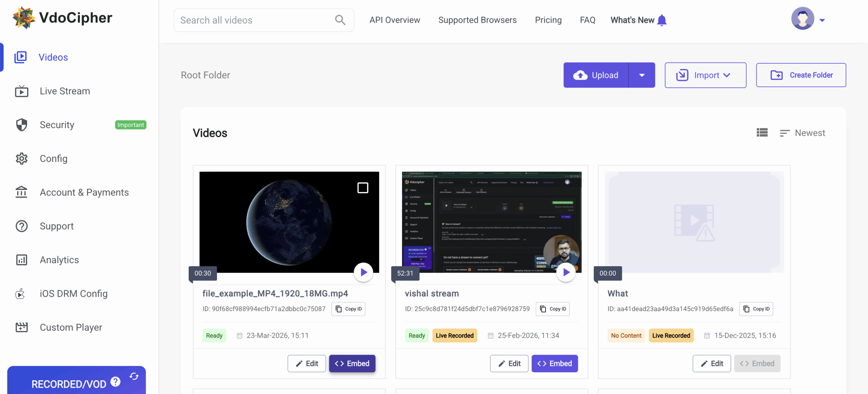
Task: Click the Search all videos field
Action: pyautogui.click(x=264, y=20)
